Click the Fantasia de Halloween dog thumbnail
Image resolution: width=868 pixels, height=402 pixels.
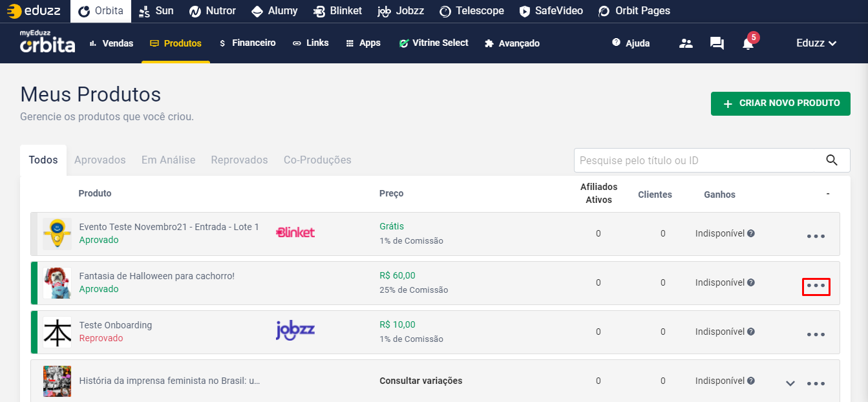point(57,283)
